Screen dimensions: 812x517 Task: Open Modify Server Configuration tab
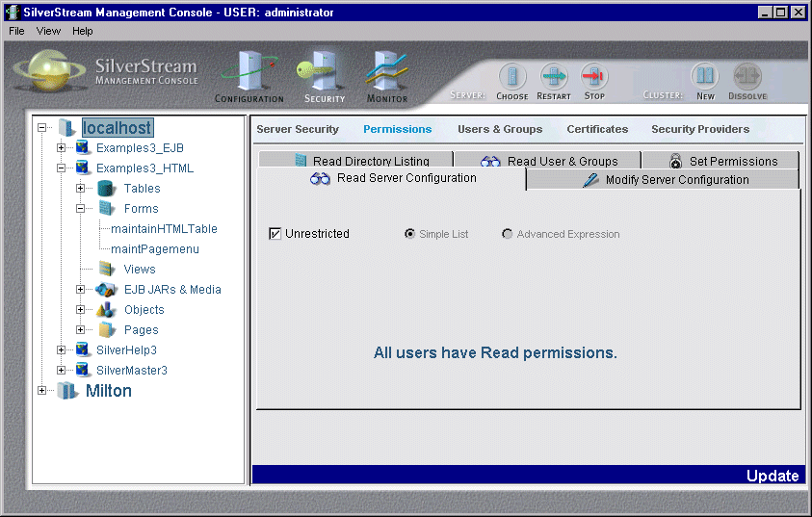[x=663, y=180]
